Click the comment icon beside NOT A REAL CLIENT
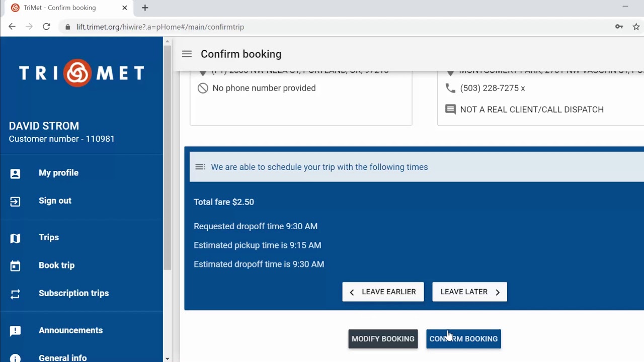The width and height of the screenshot is (644, 362). 450,110
